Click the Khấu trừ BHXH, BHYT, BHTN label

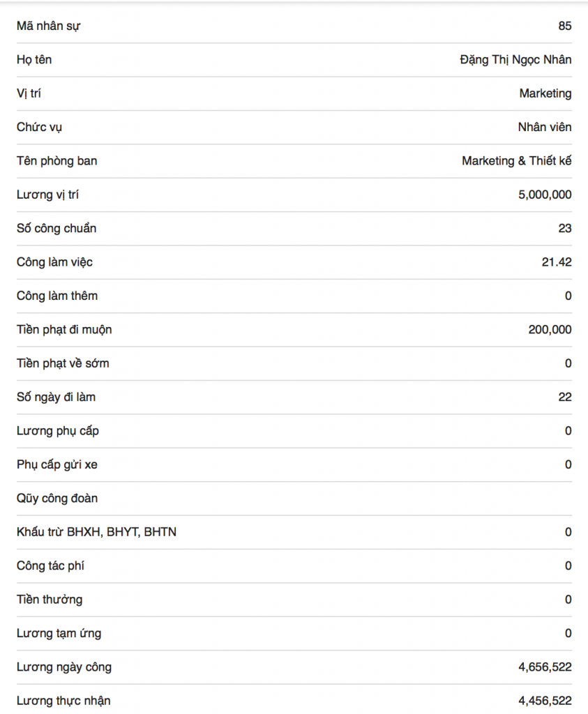(96, 532)
